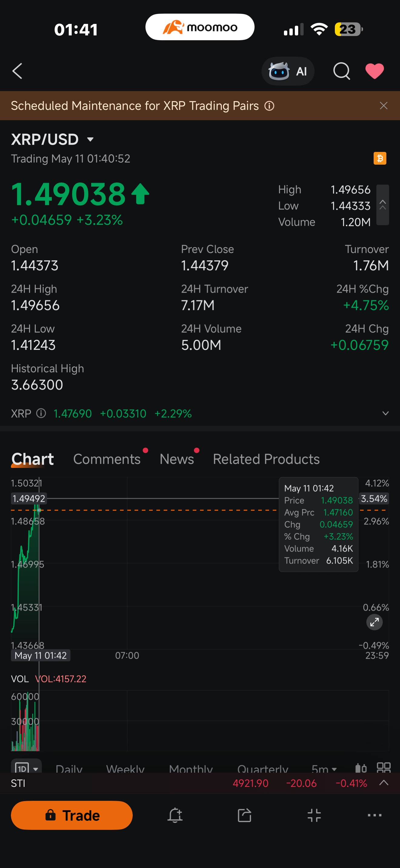The width and height of the screenshot is (400, 868).
Task: Toggle candlestick chart type icon
Action: coord(361,768)
